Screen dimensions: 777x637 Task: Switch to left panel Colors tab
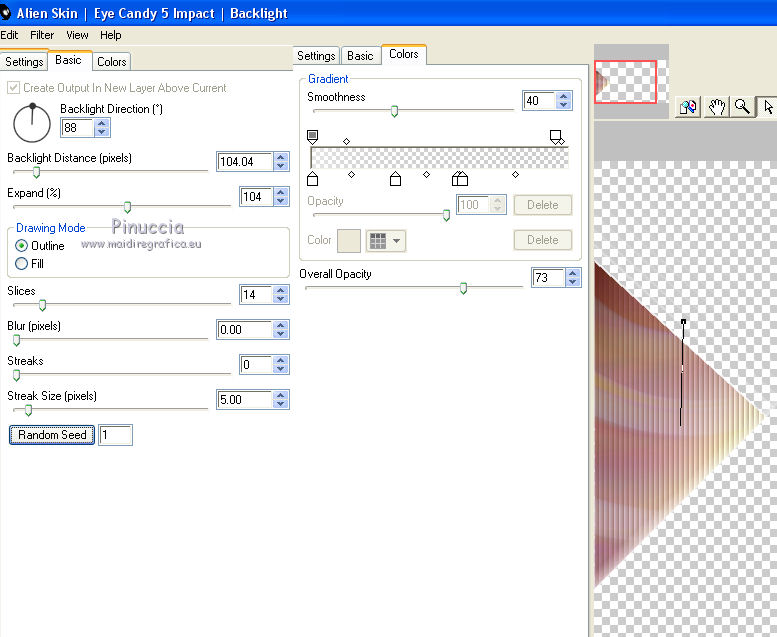111,61
